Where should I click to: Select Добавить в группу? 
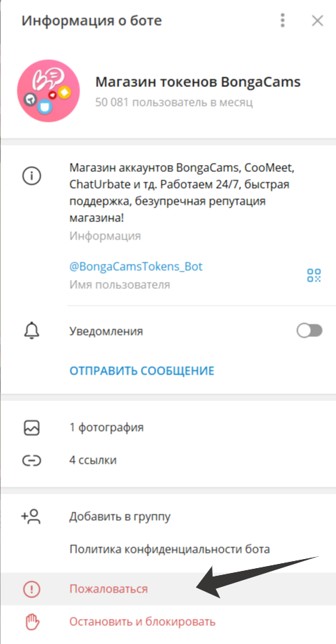pos(168,517)
